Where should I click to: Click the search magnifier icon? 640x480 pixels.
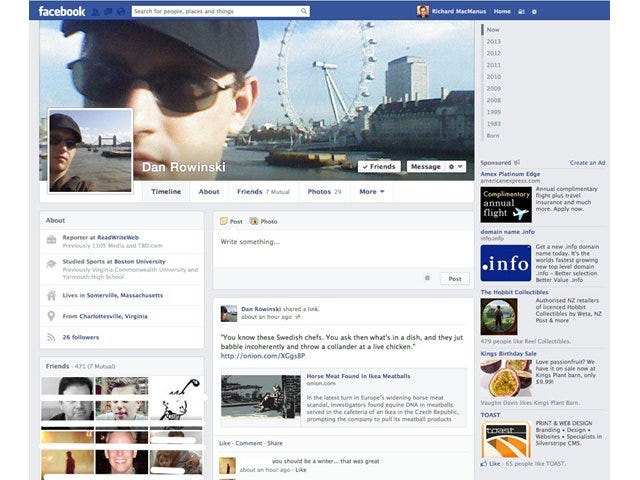point(304,12)
